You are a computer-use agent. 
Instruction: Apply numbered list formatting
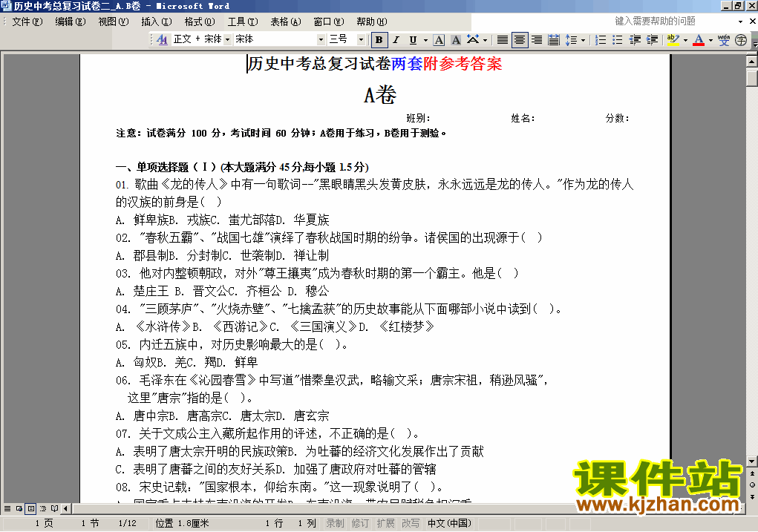pyautogui.click(x=601, y=39)
